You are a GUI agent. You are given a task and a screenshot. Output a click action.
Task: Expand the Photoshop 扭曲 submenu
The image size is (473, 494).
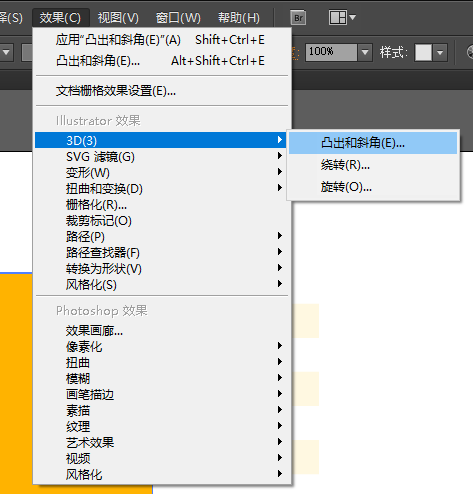click(x=162, y=363)
